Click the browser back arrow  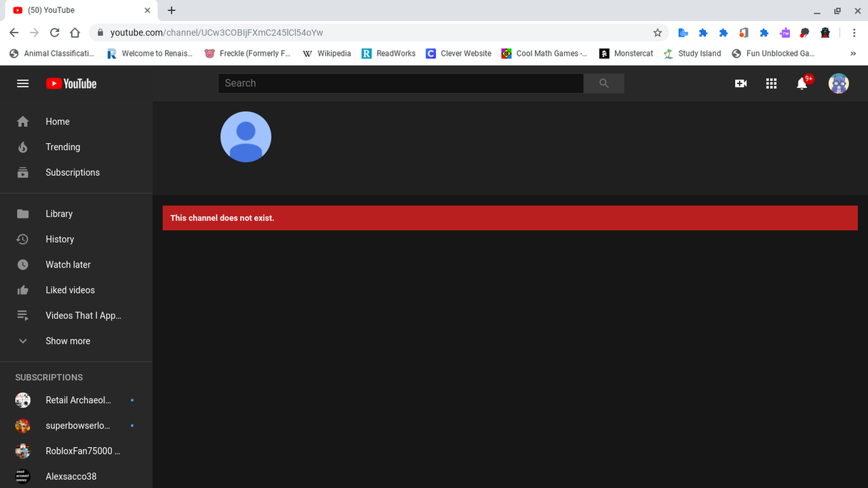(x=14, y=33)
